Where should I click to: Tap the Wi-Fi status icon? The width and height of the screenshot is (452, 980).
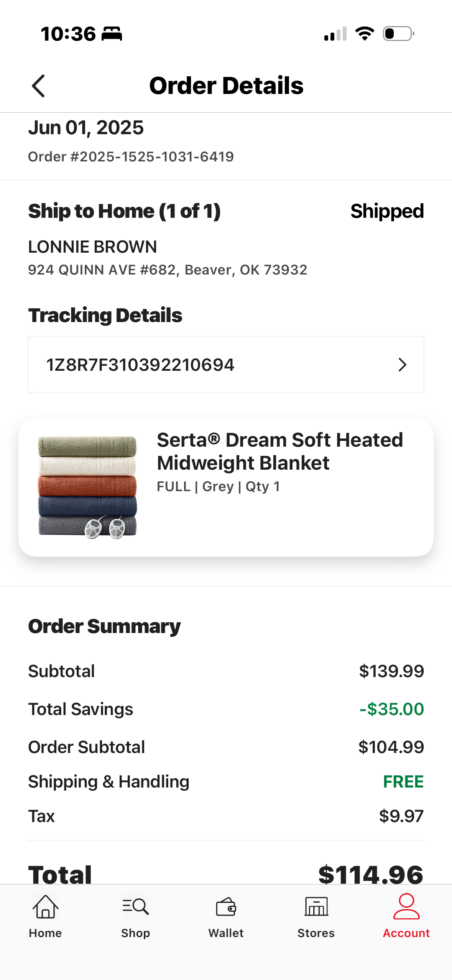[365, 34]
